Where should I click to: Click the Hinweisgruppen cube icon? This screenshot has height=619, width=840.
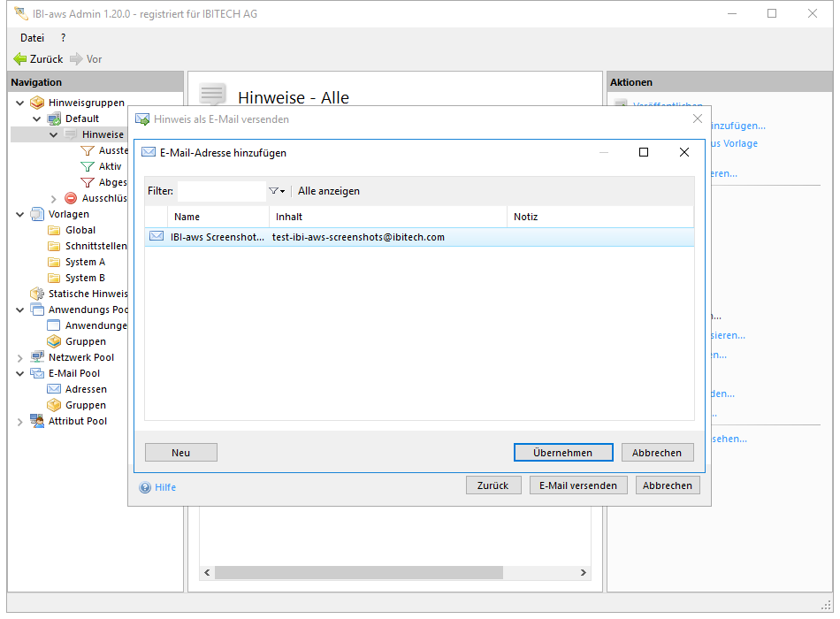[37, 103]
